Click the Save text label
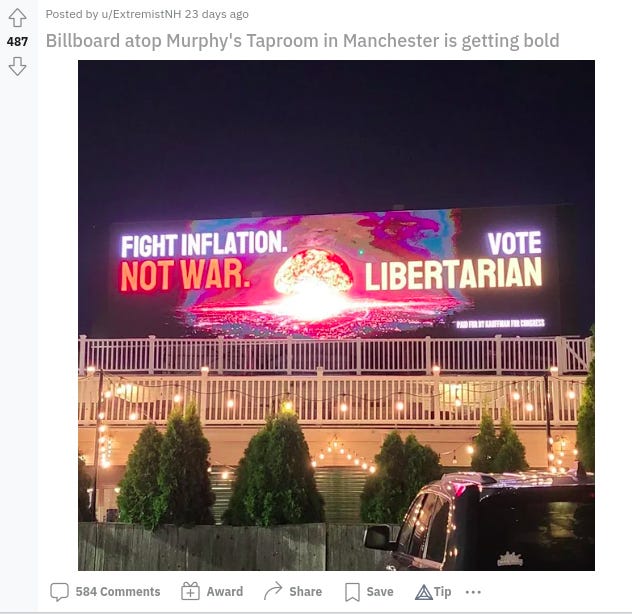Image resolution: width=632 pixels, height=614 pixels. tap(380, 591)
